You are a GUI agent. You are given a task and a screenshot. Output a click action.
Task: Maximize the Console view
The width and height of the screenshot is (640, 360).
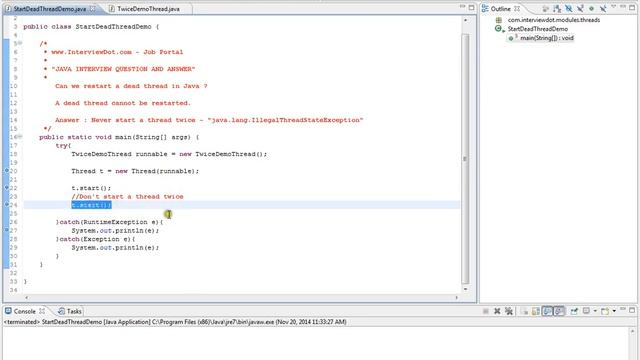click(x=632, y=311)
